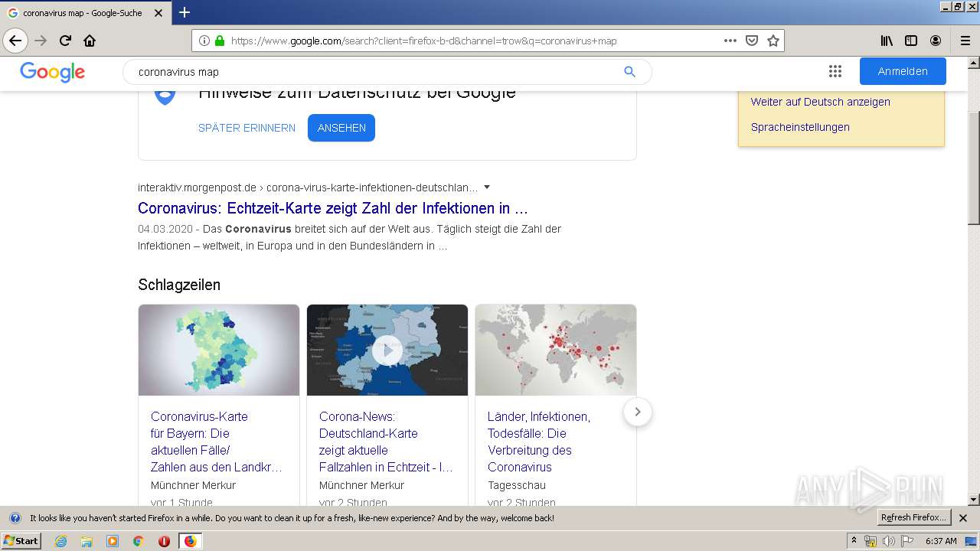
Task: Open the system volume control
Action: [x=888, y=541]
